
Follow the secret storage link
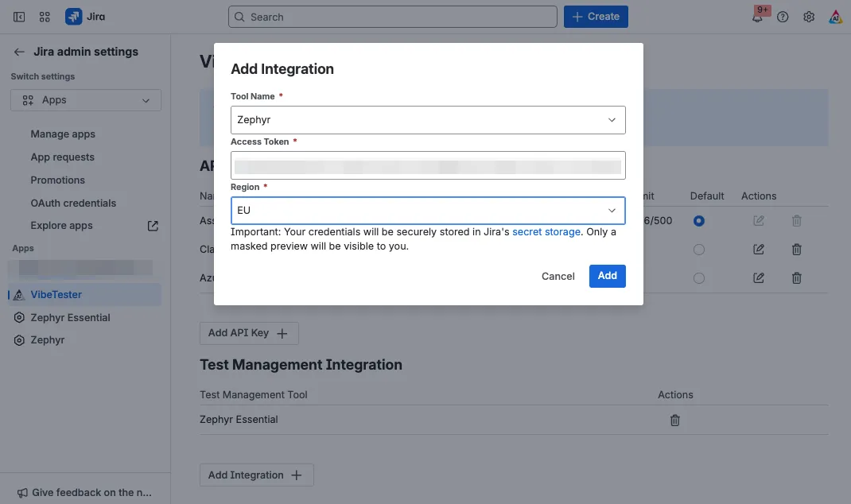[x=546, y=231]
